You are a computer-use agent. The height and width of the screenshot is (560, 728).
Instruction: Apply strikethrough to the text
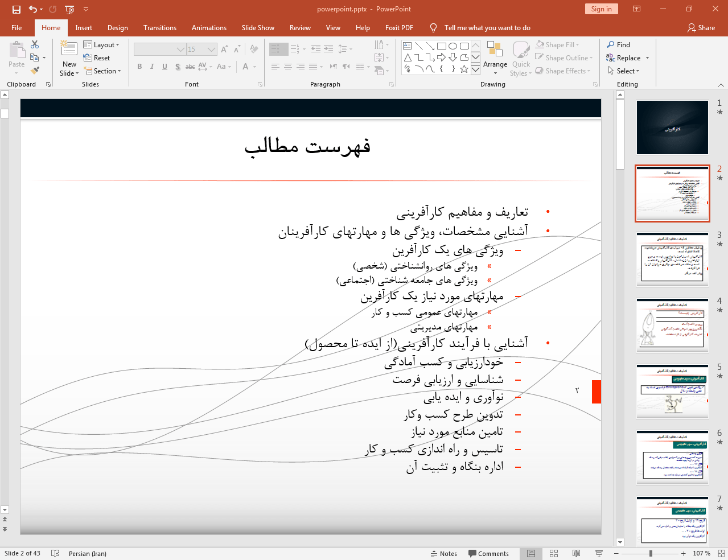point(190,67)
